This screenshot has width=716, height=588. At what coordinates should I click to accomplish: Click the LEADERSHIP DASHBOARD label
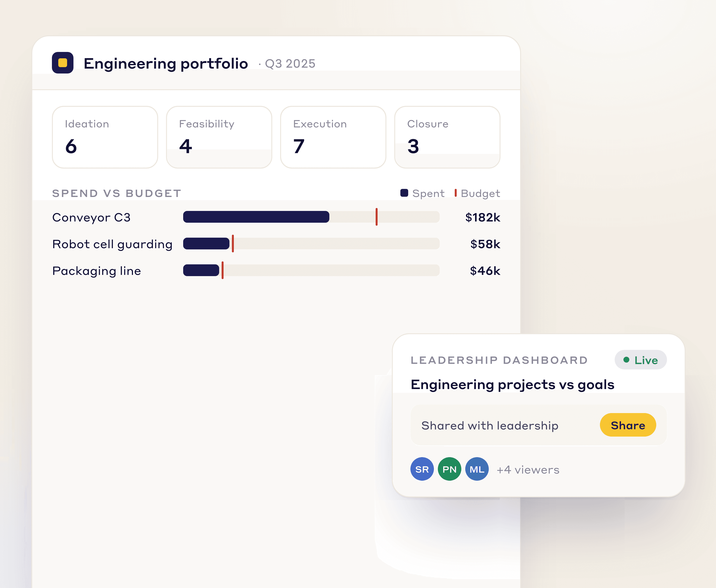pos(499,360)
